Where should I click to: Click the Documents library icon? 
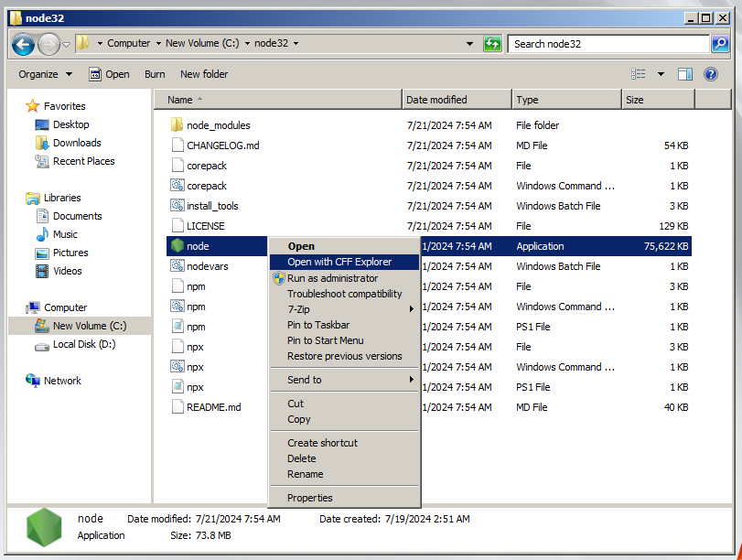point(42,216)
